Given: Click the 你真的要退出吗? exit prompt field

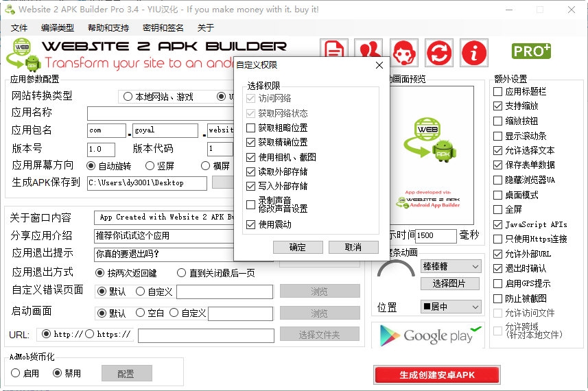Looking at the screenshot, I should tap(164, 254).
